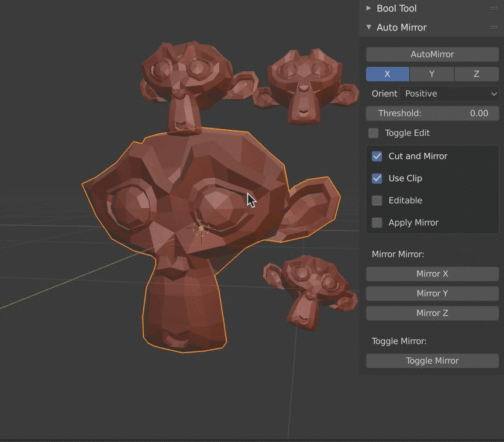Uncheck the Use Clip option
Image resolution: width=504 pixels, height=442 pixels.
coord(377,178)
